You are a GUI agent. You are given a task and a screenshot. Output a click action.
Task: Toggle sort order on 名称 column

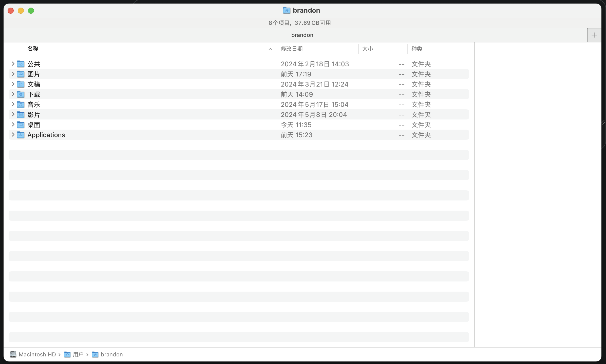[x=33, y=49]
